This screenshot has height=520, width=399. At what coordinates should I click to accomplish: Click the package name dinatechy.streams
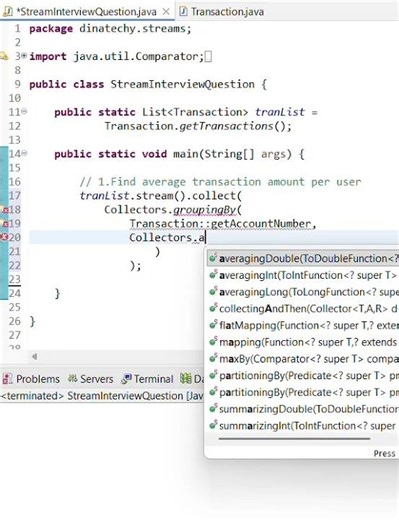[133, 29]
